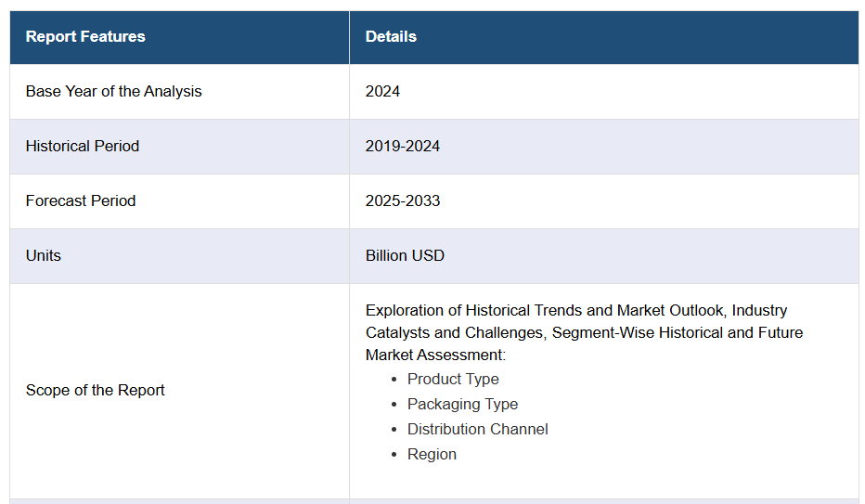Click the 'Market Assessment:' text line
Screen dimensions: 865x504
pyautogui.click(x=434, y=355)
